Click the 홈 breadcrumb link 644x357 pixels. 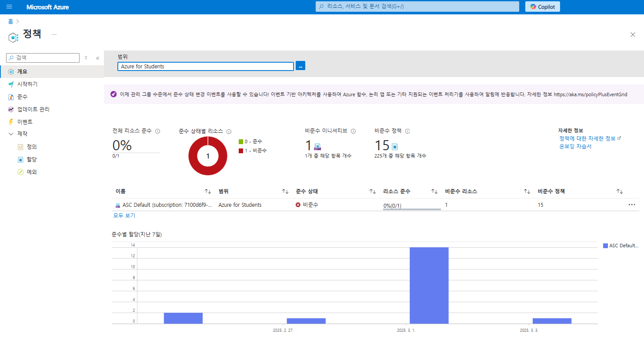point(10,21)
